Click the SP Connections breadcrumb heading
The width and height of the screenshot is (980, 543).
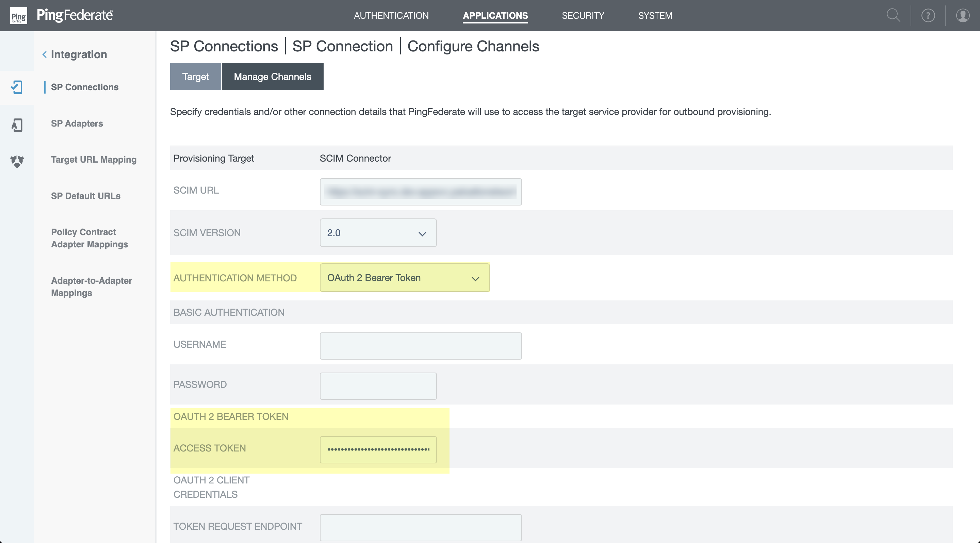224,46
